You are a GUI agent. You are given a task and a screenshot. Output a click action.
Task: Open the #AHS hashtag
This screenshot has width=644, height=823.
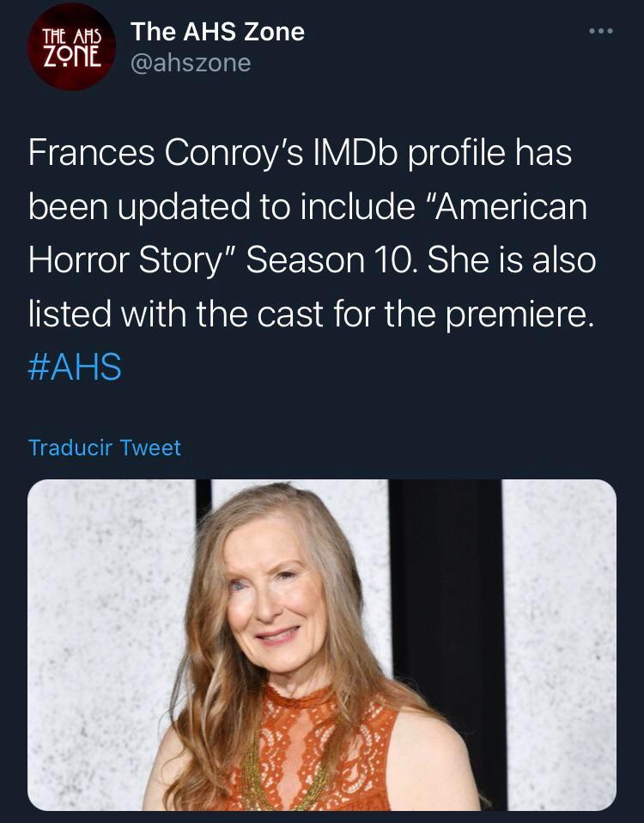pyautogui.click(x=75, y=367)
